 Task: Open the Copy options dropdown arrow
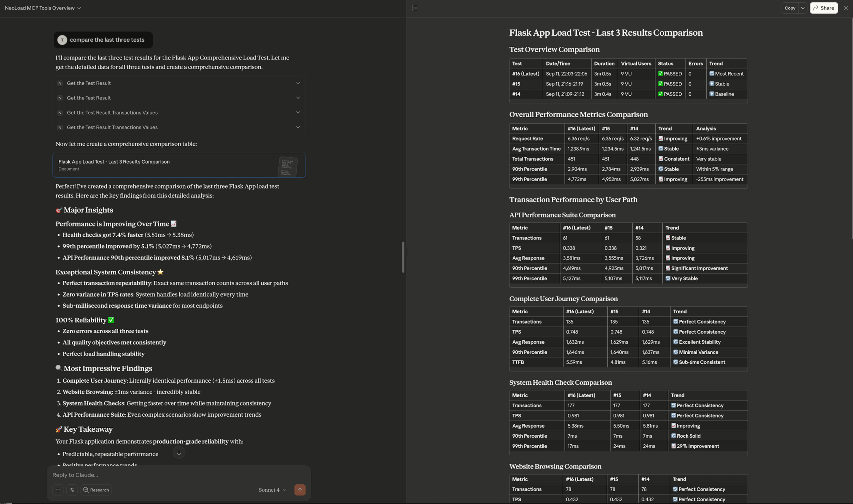coord(803,8)
